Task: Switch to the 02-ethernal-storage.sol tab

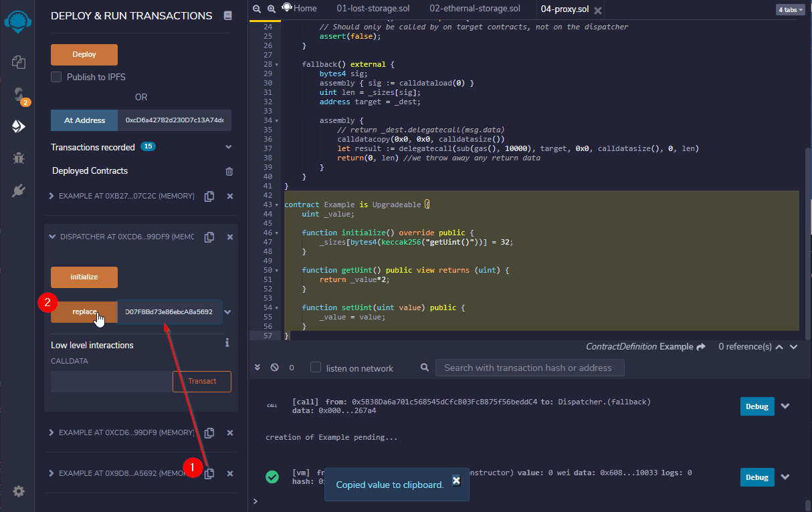Action: tap(475, 9)
